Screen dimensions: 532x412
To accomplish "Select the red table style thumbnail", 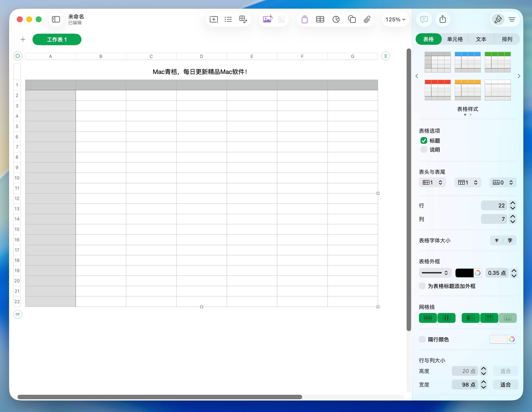I will click(x=437, y=90).
